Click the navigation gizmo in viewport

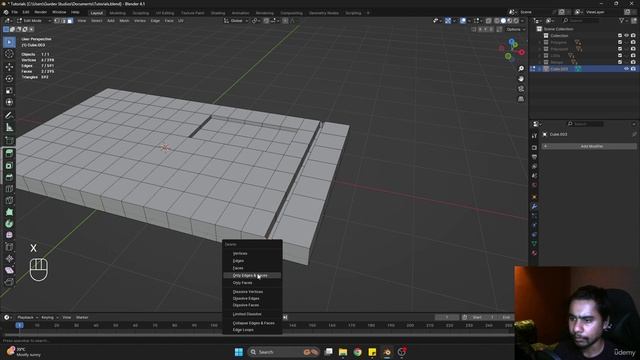click(511, 49)
